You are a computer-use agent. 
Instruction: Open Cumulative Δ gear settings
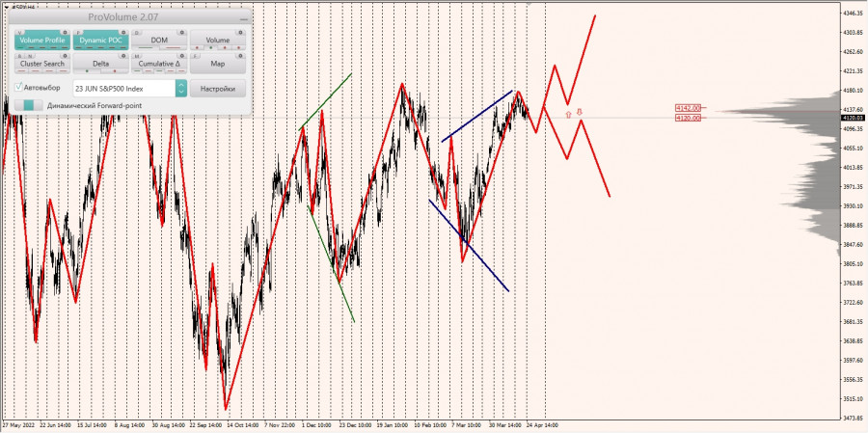[182, 56]
